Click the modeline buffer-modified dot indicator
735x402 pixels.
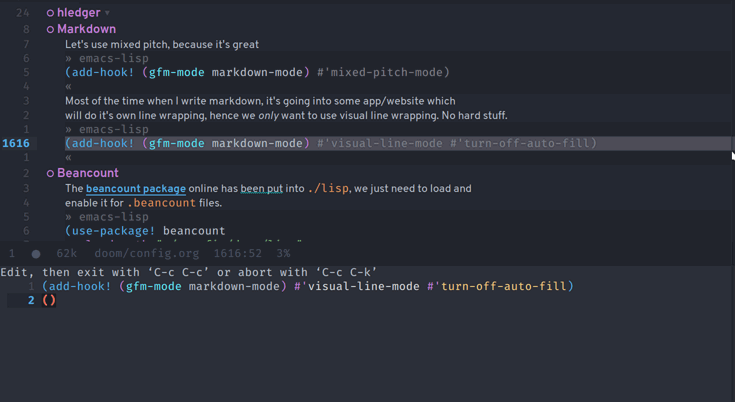coord(36,254)
